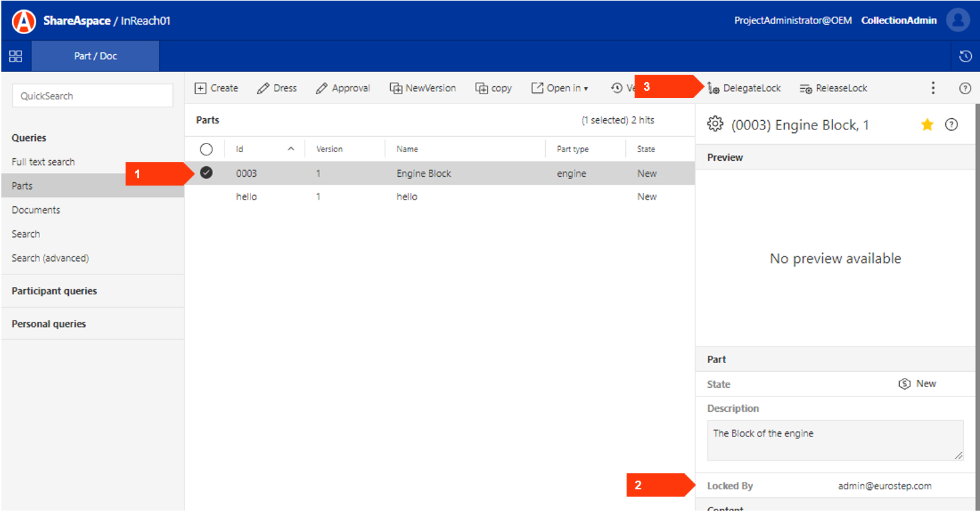The height and width of the screenshot is (512, 980).
Task: Open the history clock icon
Action: point(965,56)
